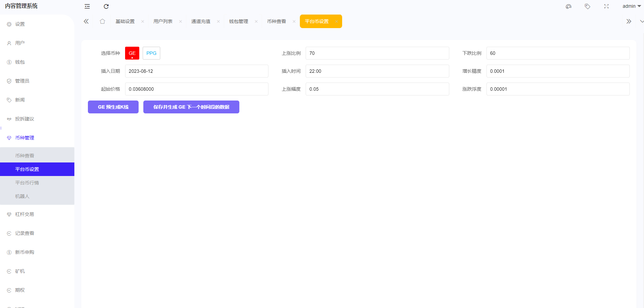Open the 币种管理 sidebar section

[x=24, y=138]
